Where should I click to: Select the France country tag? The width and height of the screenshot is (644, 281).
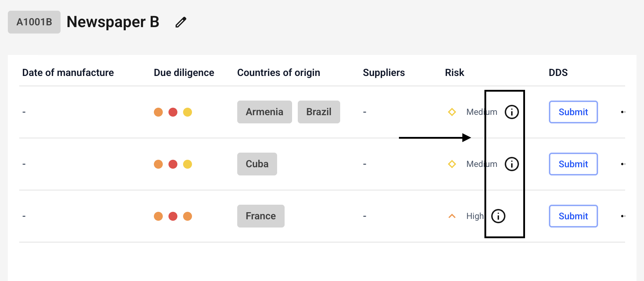(x=261, y=216)
